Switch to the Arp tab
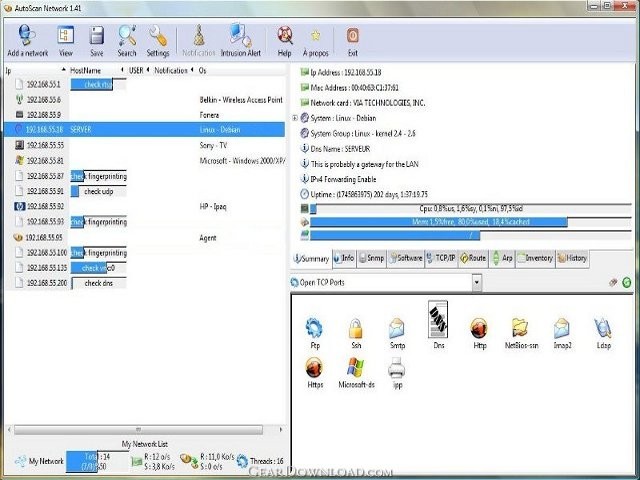Viewport: 640px width, 480px height. 502,258
